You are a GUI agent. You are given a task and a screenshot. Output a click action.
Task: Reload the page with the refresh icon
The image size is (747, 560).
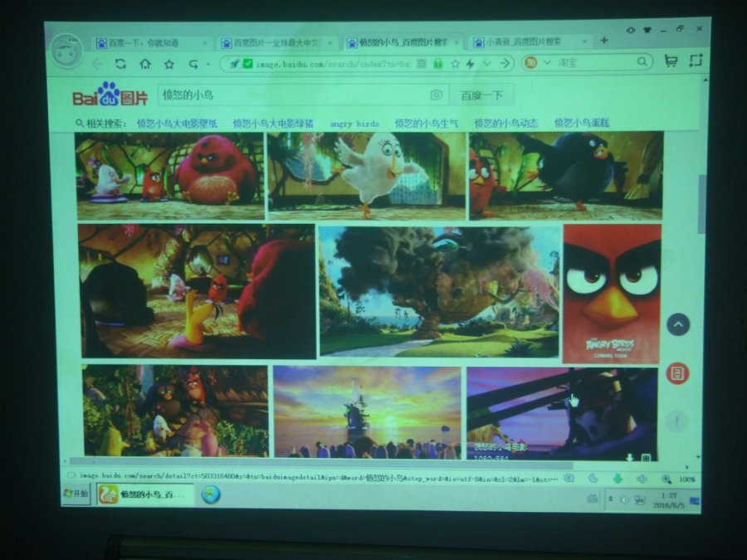(x=121, y=64)
